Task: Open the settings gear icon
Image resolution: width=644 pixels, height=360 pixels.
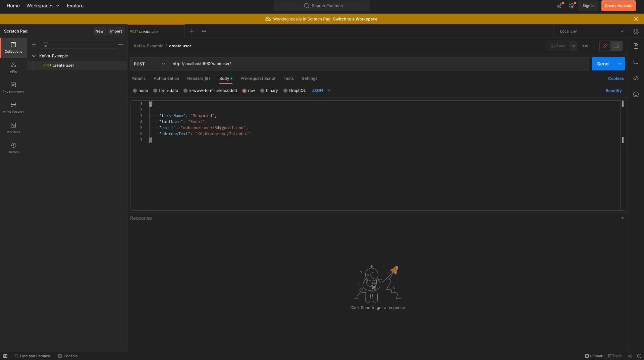Action: 572,6
